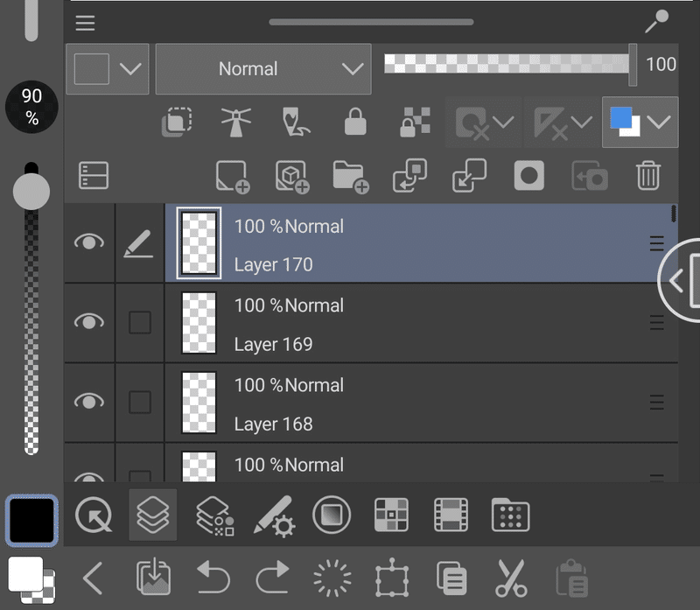700x610 pixels.
Task: Toggle visibility of Layer 168
Action: (x=88, y=403)
